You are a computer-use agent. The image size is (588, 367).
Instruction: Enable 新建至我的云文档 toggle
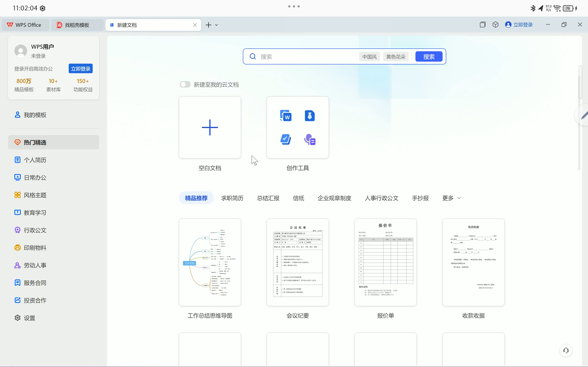coord(185,84)
